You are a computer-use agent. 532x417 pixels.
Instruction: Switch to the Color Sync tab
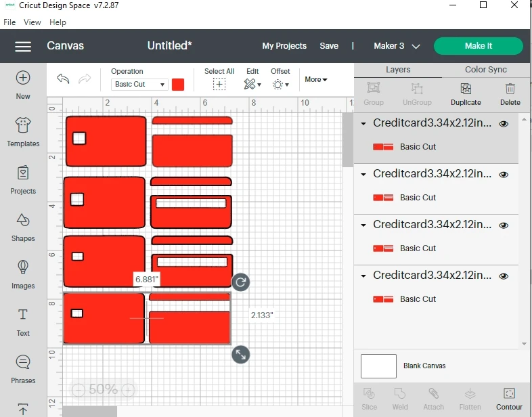[485, 70]
